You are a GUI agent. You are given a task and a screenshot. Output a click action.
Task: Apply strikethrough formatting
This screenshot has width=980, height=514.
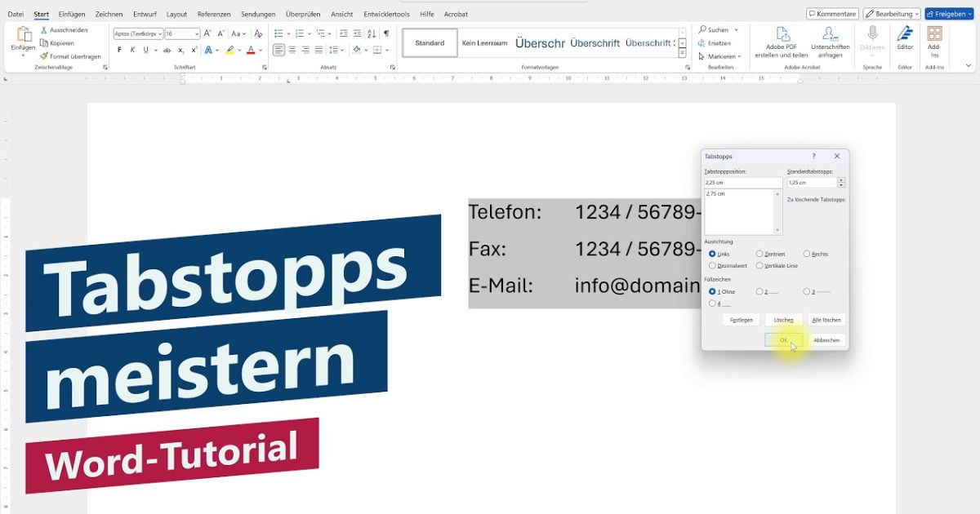[x=167, y=49]
